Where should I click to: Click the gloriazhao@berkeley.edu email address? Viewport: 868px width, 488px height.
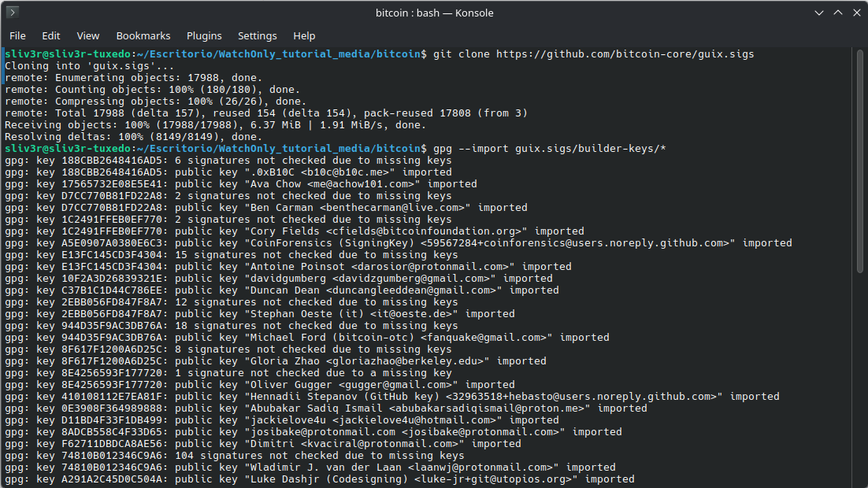coord(408,361)
